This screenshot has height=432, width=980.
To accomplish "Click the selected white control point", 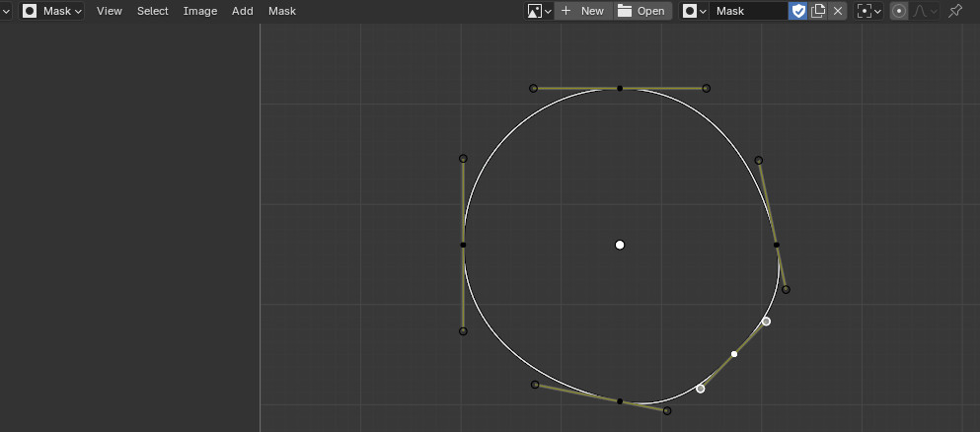I will pos(733,354).
